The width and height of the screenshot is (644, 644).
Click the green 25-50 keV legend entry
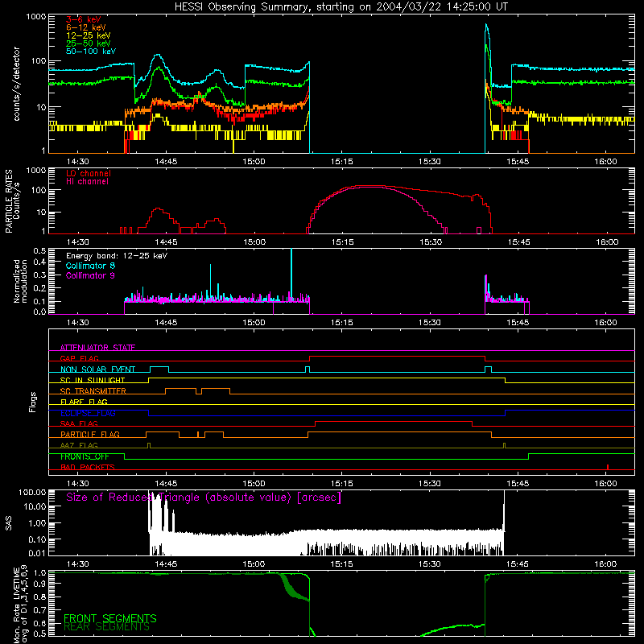point(89,43)
